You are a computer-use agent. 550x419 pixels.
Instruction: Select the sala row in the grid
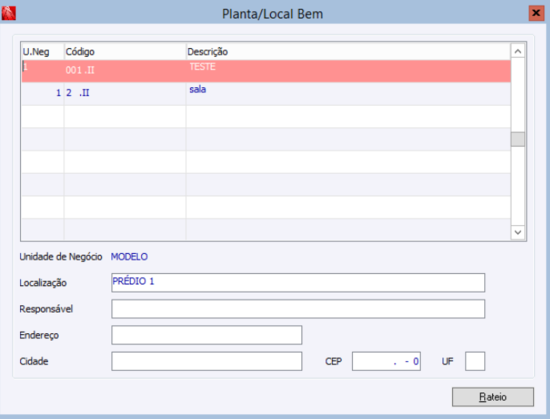click(266, 94)
